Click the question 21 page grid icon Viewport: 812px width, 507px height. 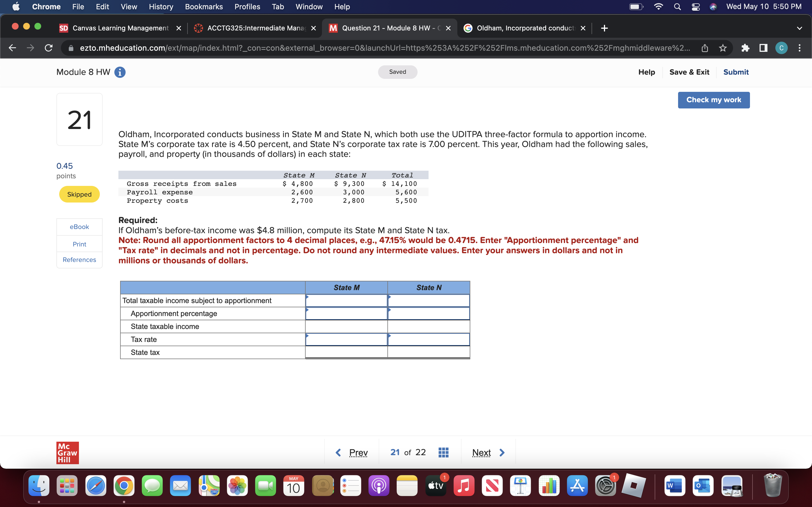tap(443, 452)
